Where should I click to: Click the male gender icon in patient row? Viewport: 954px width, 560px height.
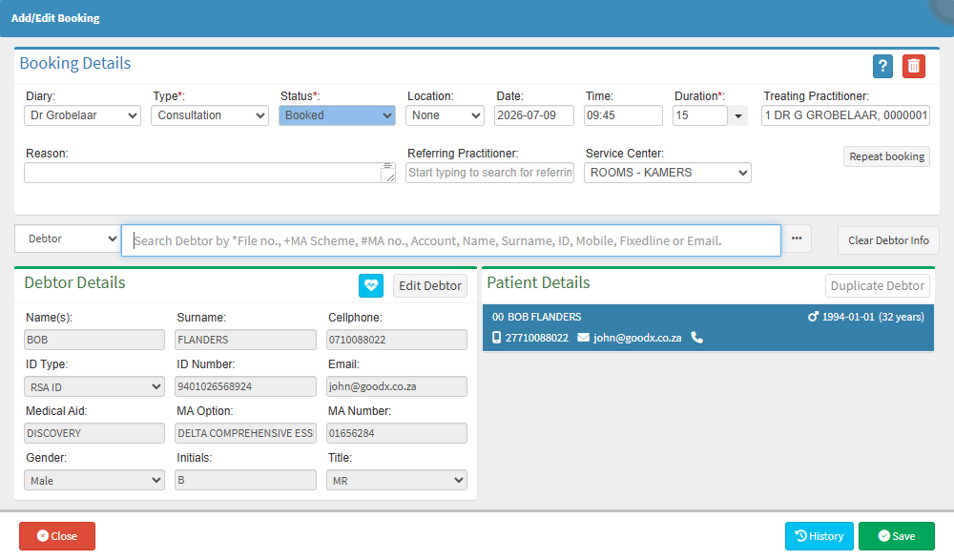(813, 317)
